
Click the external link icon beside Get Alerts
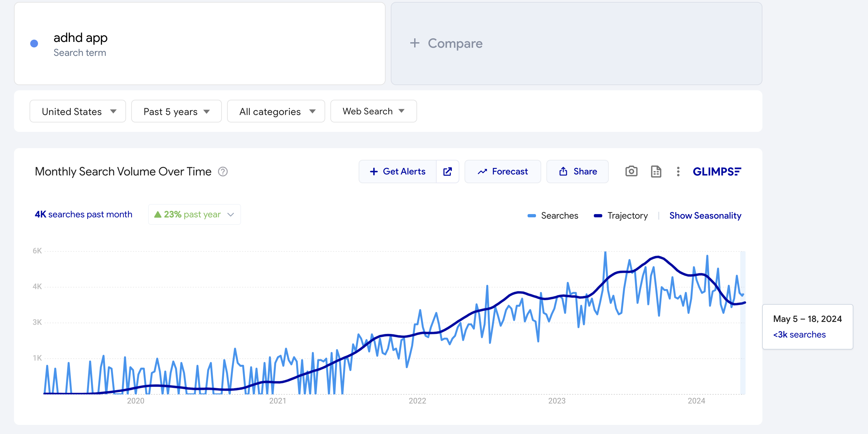(x=447, y=171)
